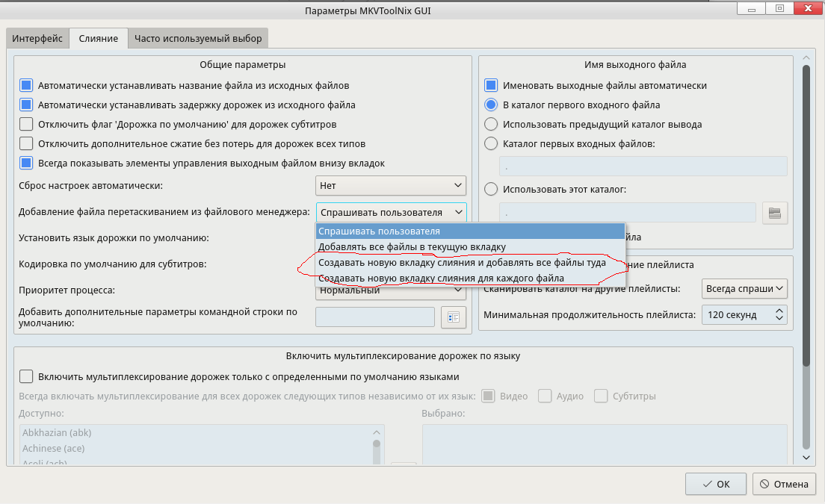This screenshot has height=504, width=825.
Task: Open the process priority 'Нормальный' dropdown
Action: click(391, 290)
